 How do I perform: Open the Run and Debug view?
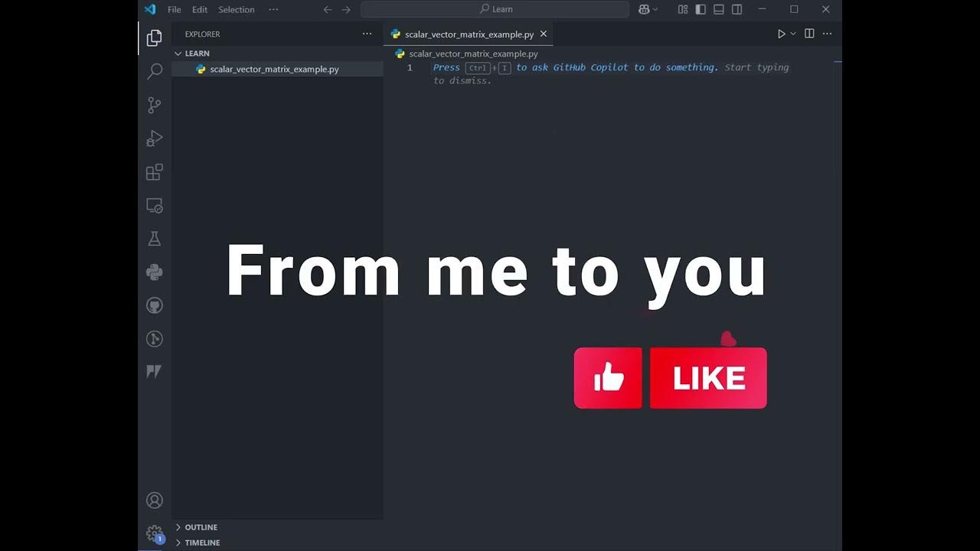tap(155, 139)
